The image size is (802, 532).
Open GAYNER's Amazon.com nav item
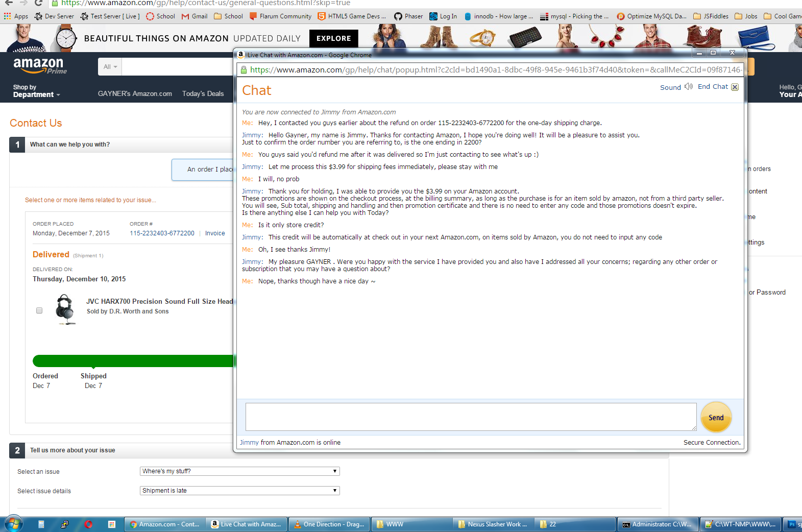pos(135,94)
